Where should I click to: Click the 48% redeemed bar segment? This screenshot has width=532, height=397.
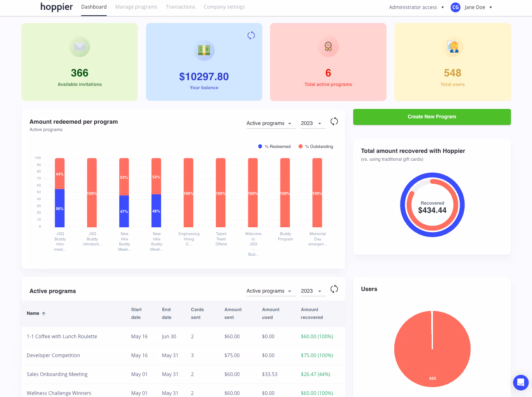click(x=156, y=211)
